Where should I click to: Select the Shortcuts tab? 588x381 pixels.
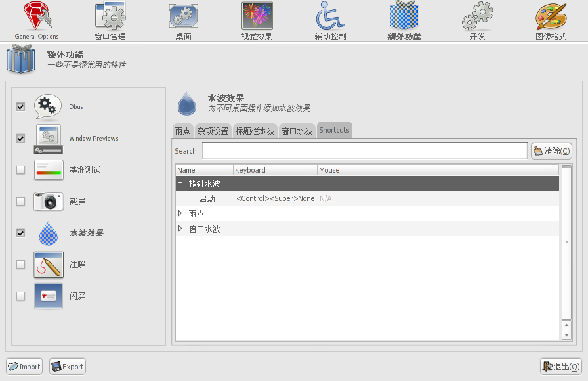tap(334, 130)
